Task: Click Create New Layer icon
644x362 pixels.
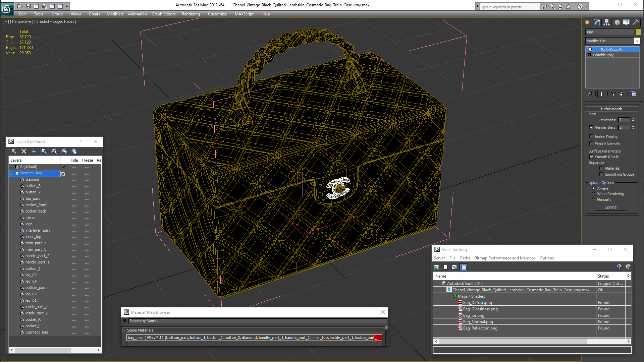Action: (14, 151)
